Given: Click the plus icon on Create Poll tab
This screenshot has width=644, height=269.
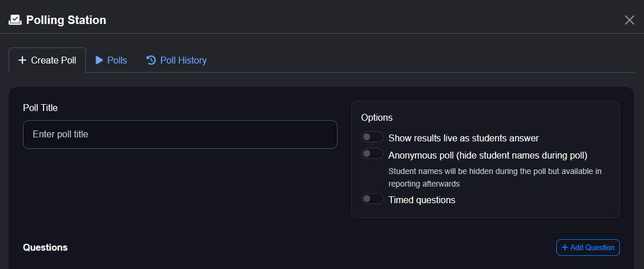Looking at the screenshot, I should [22, 60].
